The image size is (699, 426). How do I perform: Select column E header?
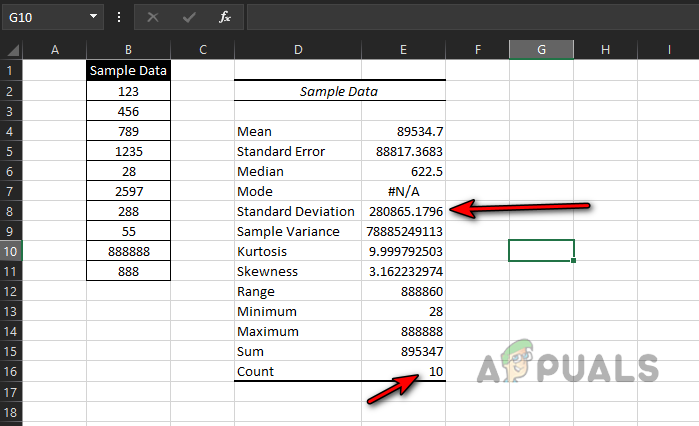click(x=403, y=50)
